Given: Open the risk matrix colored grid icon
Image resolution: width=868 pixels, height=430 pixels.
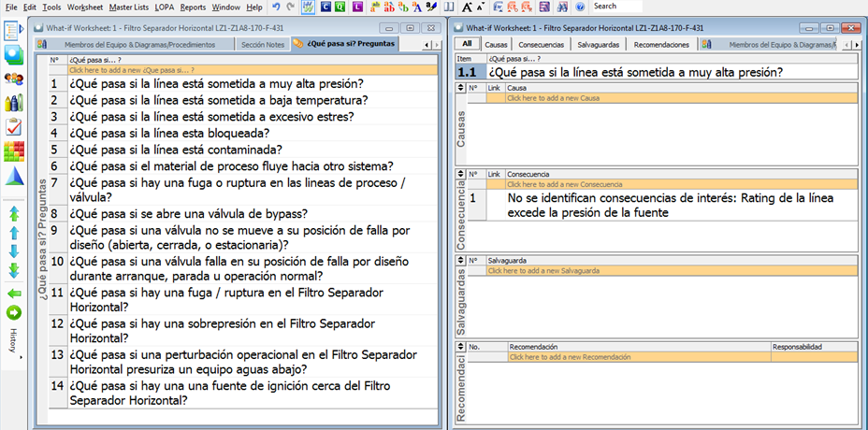Looking at the screenshot, I should pos(14,151).
